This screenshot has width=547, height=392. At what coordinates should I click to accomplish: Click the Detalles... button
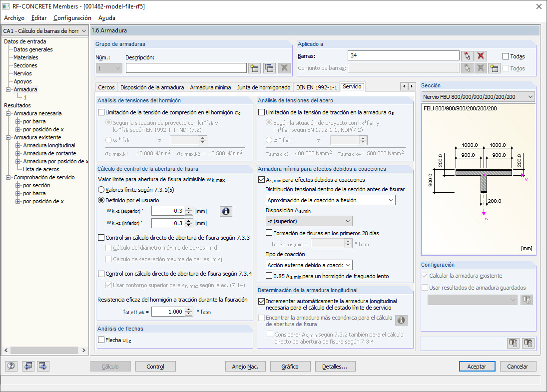point(335,367)
